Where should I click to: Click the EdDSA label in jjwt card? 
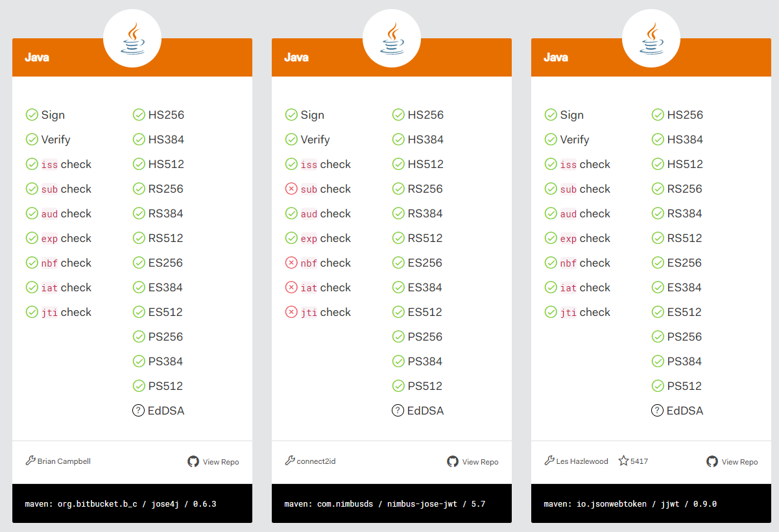685,411
